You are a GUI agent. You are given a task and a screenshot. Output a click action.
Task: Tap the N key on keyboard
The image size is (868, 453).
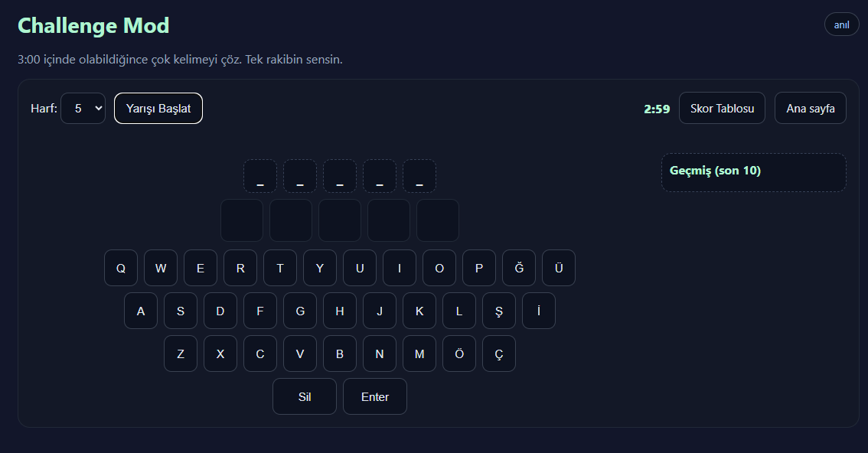point(380,354)
